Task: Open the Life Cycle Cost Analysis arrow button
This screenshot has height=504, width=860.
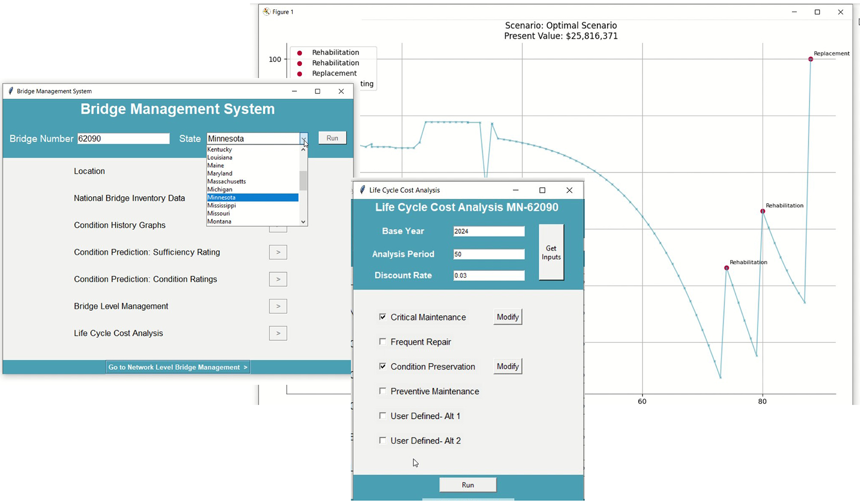Action: tap(278, 333)
